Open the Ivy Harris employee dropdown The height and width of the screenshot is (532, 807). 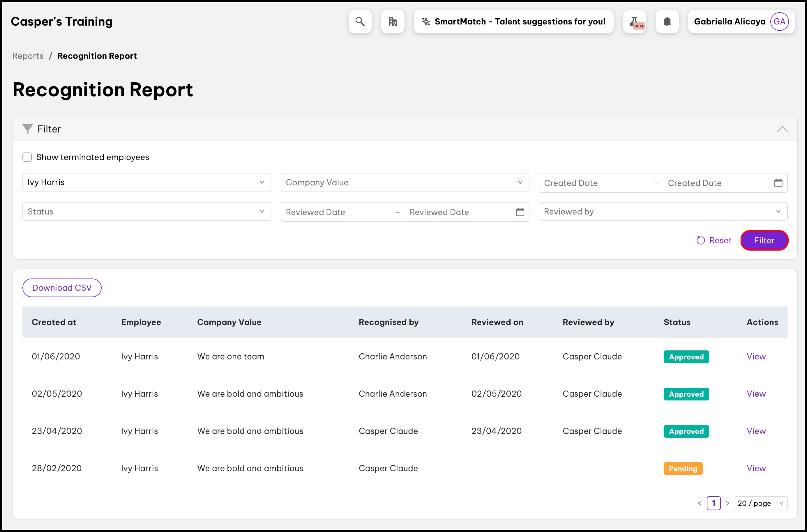[x=147, y=182]
